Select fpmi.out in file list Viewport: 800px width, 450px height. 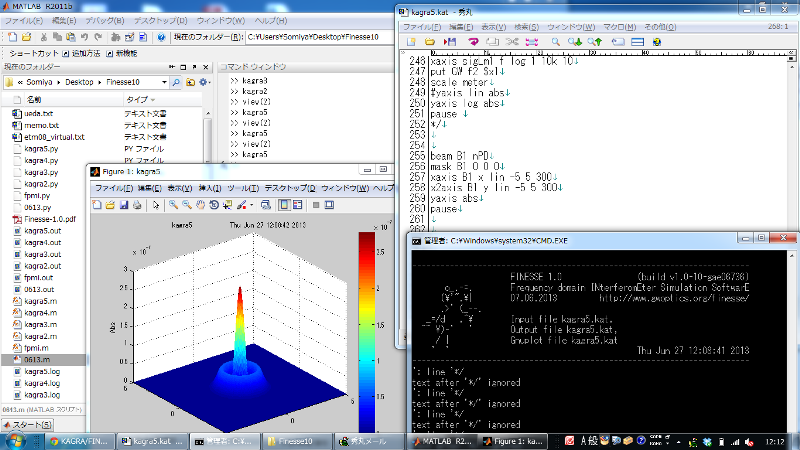pyautogui.click(x=38, y=278)
